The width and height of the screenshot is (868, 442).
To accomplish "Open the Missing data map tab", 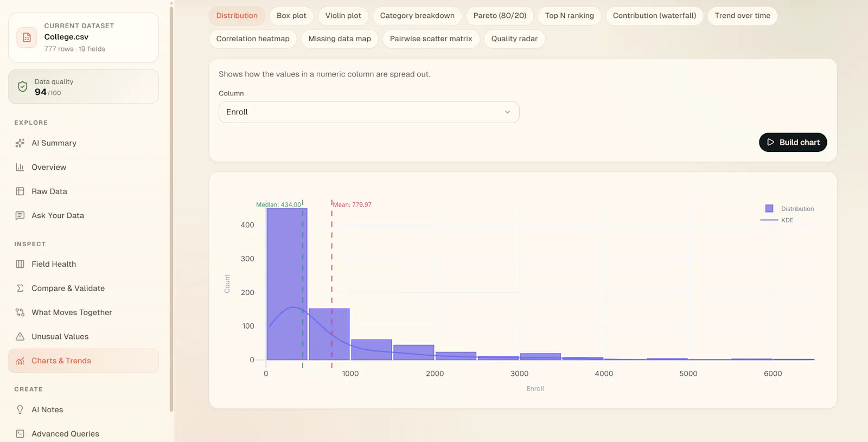I will click(x=340, y=39).
